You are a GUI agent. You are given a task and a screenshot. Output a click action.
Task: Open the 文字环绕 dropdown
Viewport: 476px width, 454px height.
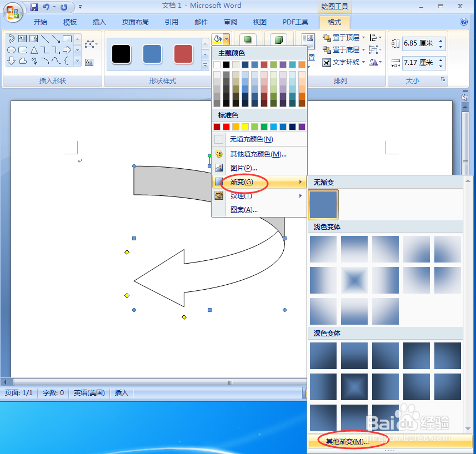[343, 62]
